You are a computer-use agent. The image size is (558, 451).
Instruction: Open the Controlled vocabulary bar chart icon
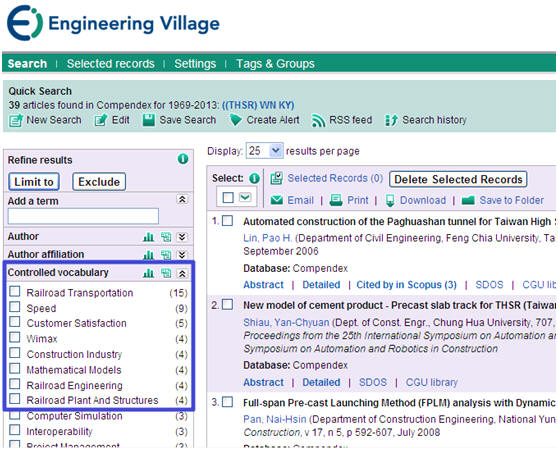pyautogui.click(x=148, y=273)
